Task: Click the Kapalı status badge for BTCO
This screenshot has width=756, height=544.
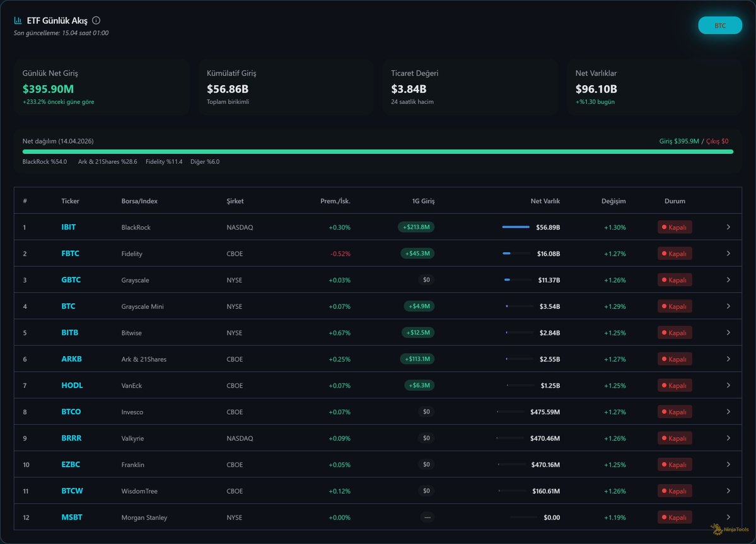Action: click(674, 412)
